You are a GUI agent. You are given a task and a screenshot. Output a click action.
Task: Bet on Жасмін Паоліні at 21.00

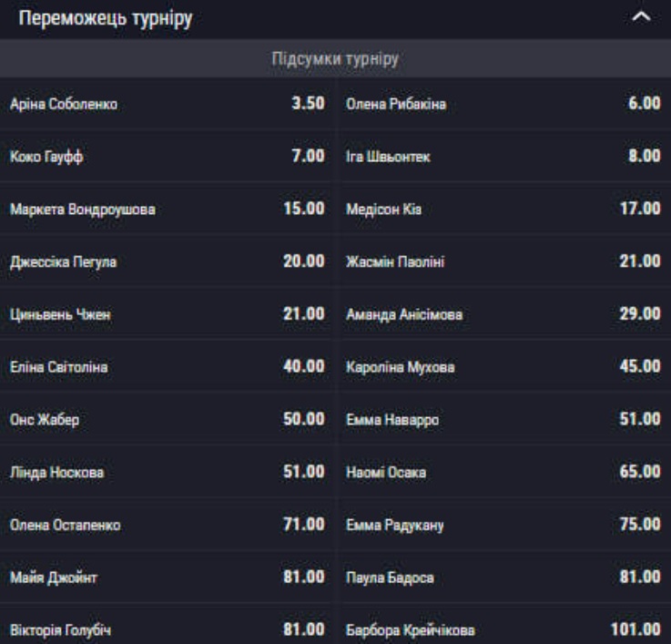point(503,261)
